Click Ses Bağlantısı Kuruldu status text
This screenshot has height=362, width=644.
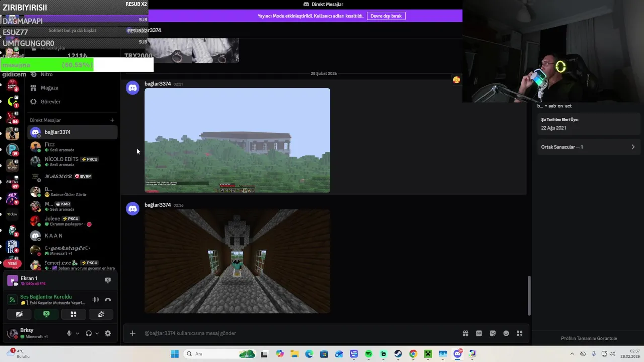point(46,297)
